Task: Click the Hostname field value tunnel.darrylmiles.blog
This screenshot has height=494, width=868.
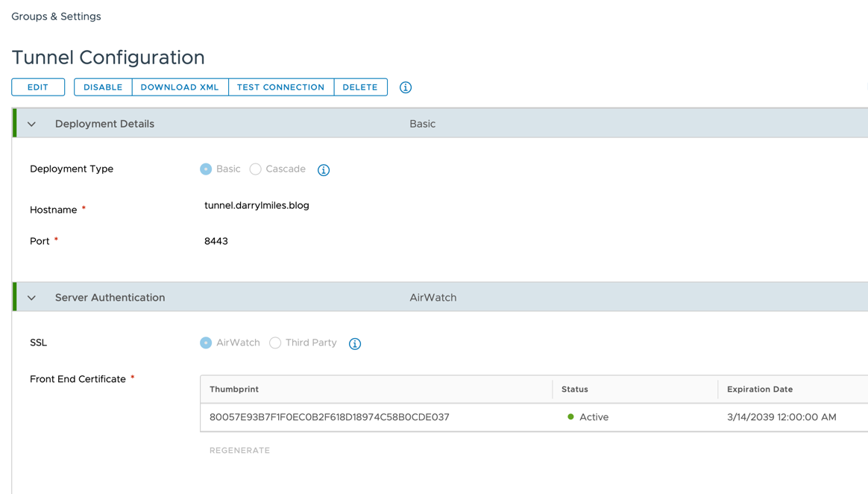Action: (x=257, y=206)
